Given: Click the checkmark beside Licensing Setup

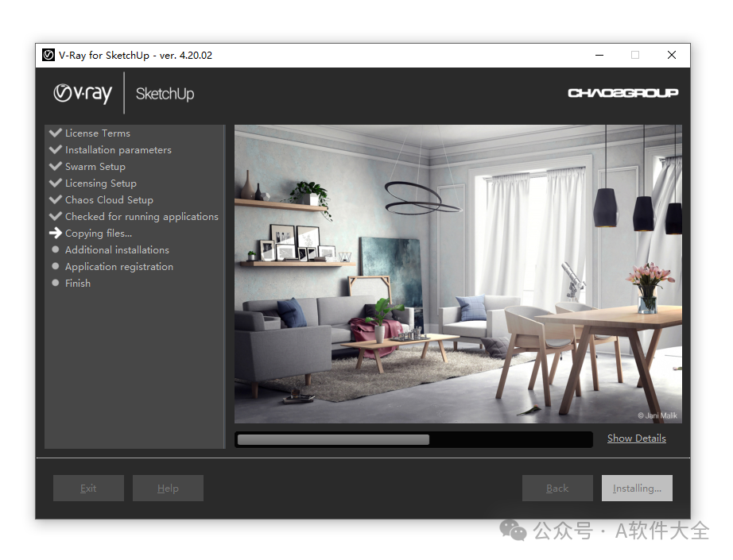Looking at the screenshot, I should click(x=56, y=183).
